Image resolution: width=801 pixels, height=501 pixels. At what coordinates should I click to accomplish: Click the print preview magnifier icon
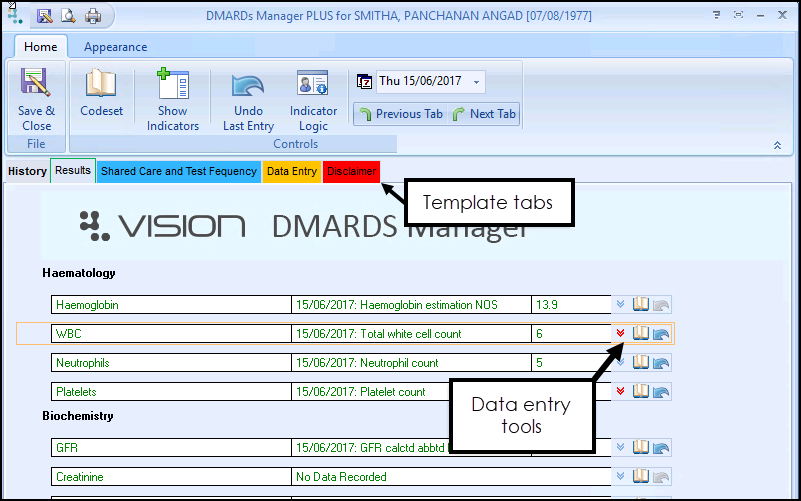pyautogui.click(x=68, y=16)
